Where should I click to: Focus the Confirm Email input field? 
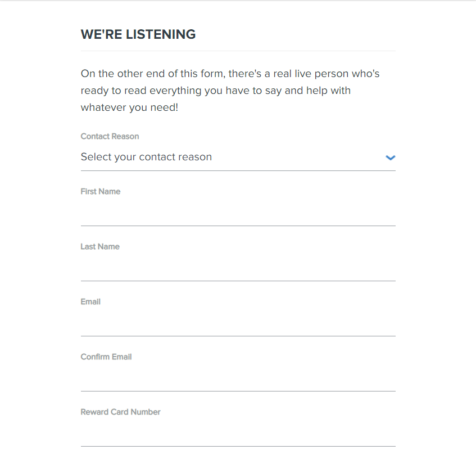[x=238, y=378]
